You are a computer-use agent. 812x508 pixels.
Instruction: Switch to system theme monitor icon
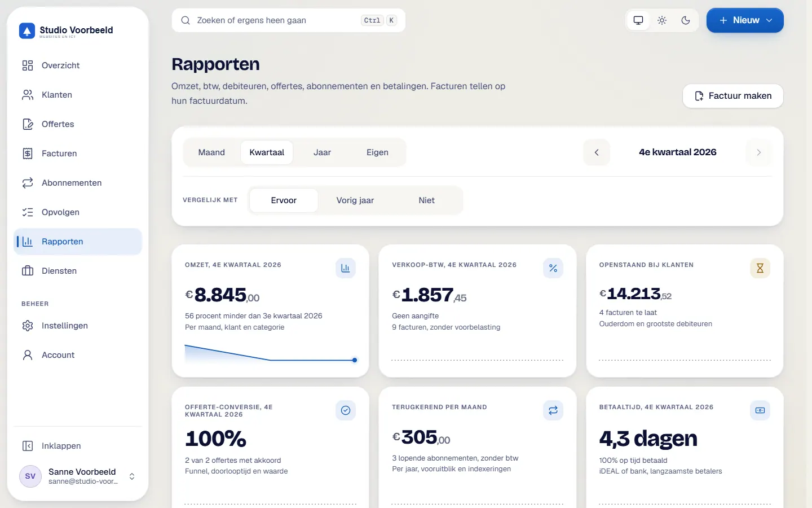click(638, 20)
